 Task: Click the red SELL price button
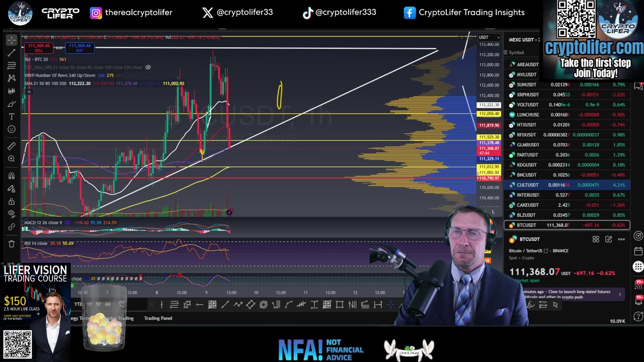pyautogui.click(x=39, y=48)
